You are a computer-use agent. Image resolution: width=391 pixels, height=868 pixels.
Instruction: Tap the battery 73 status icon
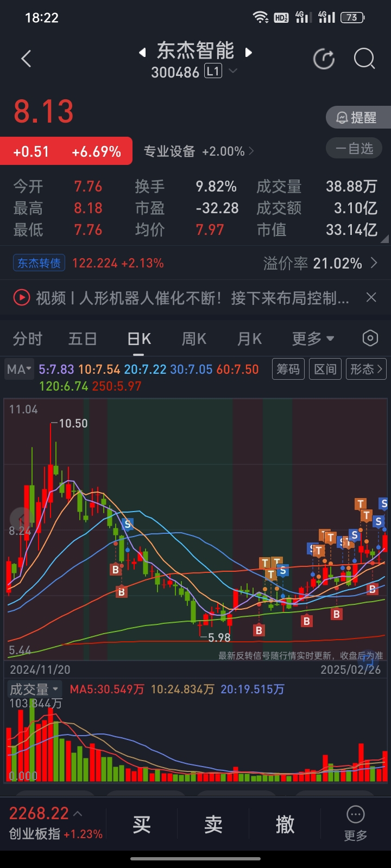[352, 17]
